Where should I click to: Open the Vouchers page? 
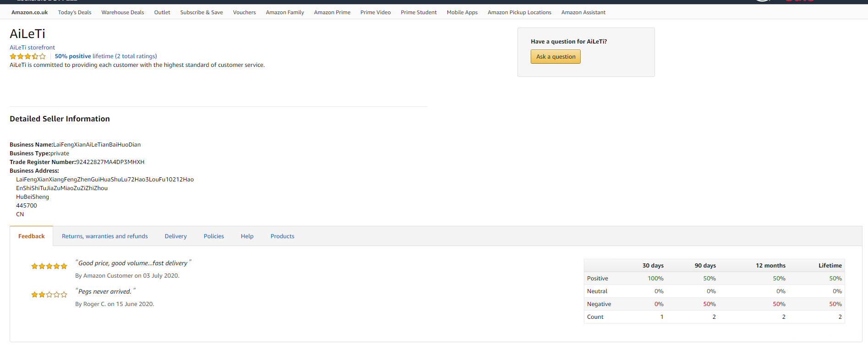pyautogui.click(x=244, y=12)
